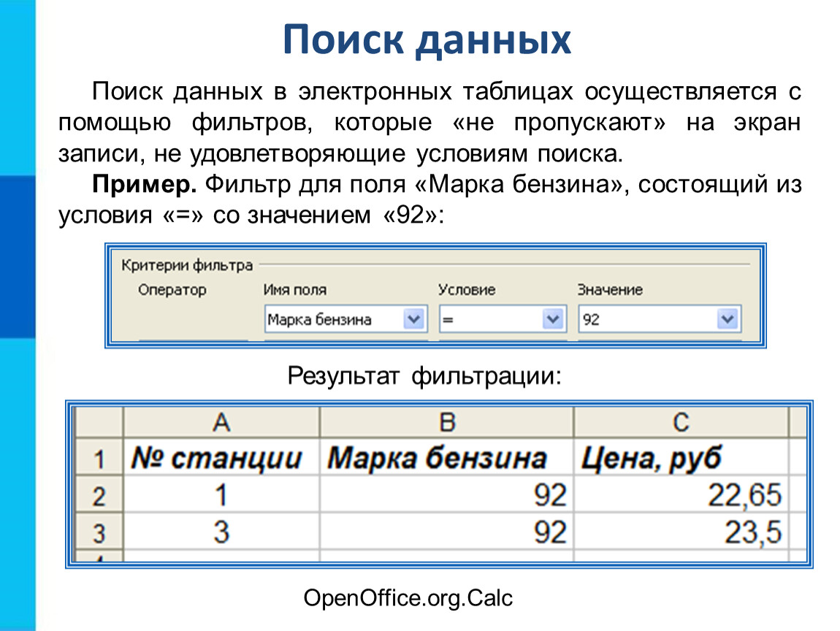
Task: Click the '№ станции' cell
Action: (x=221, y=458)
